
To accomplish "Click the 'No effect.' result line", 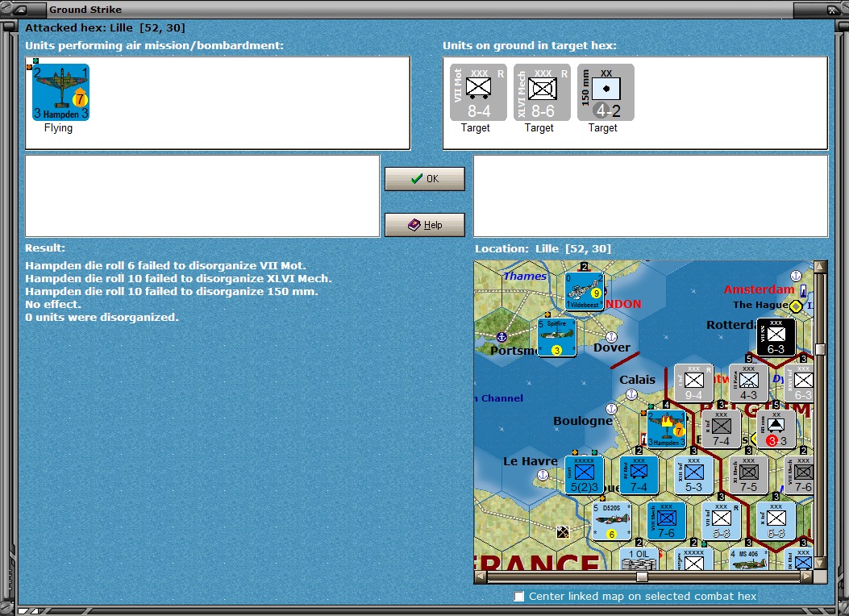I will tap(53, 304).
